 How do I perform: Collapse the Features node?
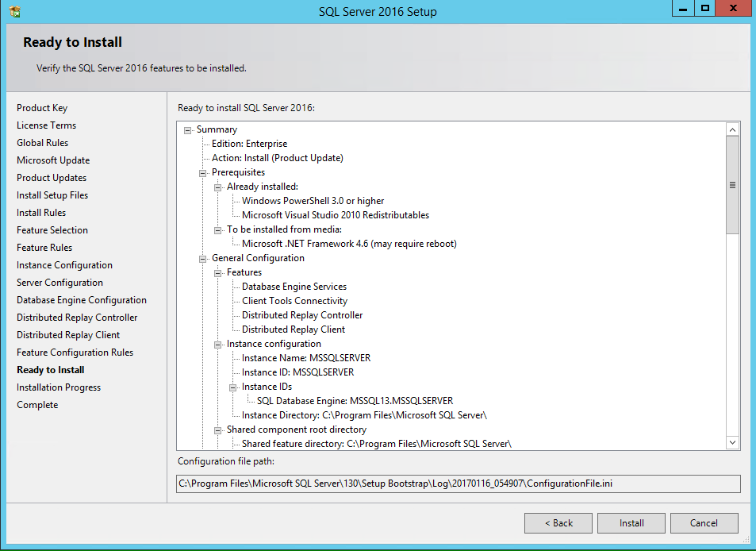pyautogui.click(x=218, y=274)
